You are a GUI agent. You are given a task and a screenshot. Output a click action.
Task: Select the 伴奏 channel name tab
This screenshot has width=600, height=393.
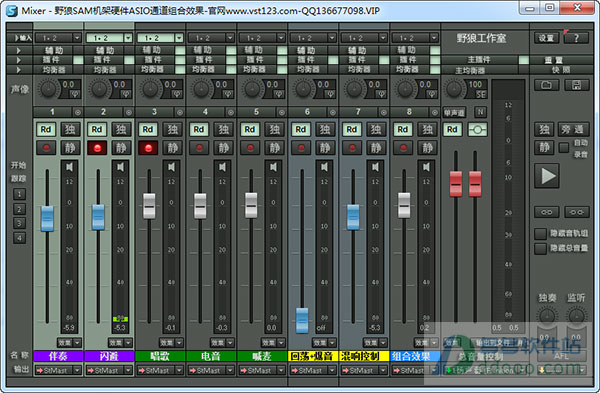(58, 356)
